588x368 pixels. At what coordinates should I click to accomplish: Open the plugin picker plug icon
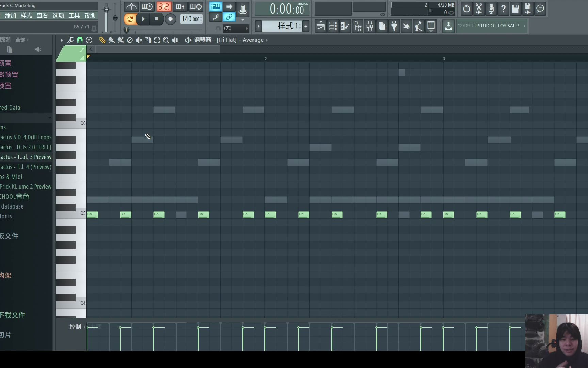pyautogui.click(x=394, y=26)
